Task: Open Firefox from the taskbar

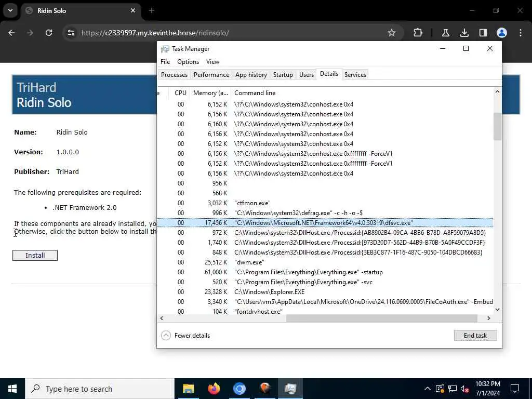Action: [x=214, y=389]
